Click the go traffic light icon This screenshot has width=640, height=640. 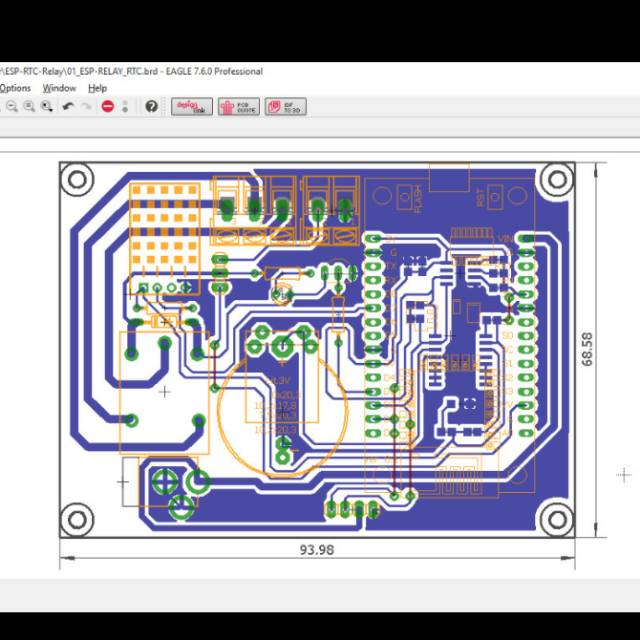(125, 107)
